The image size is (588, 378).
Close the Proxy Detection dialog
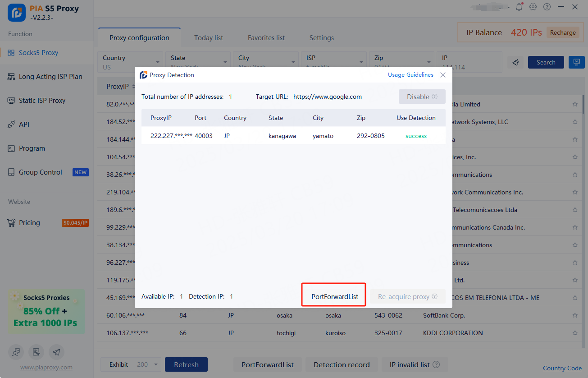443,75
